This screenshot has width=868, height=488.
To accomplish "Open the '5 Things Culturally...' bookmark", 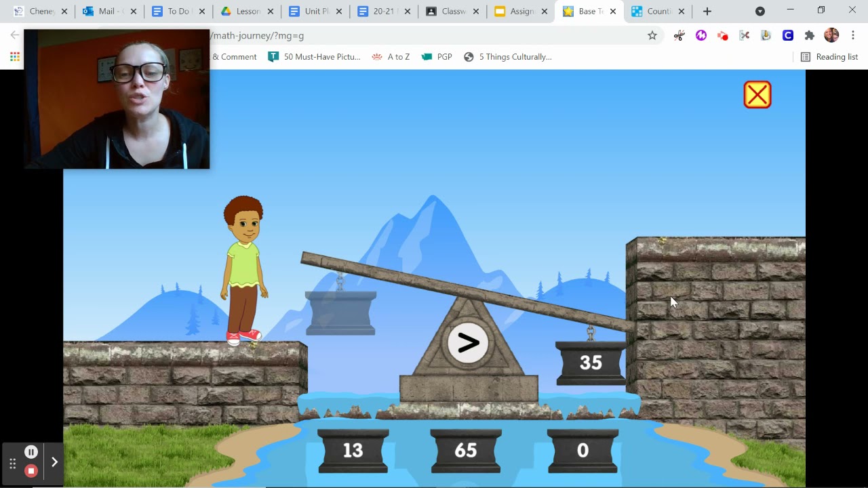I will pos(507,57).
